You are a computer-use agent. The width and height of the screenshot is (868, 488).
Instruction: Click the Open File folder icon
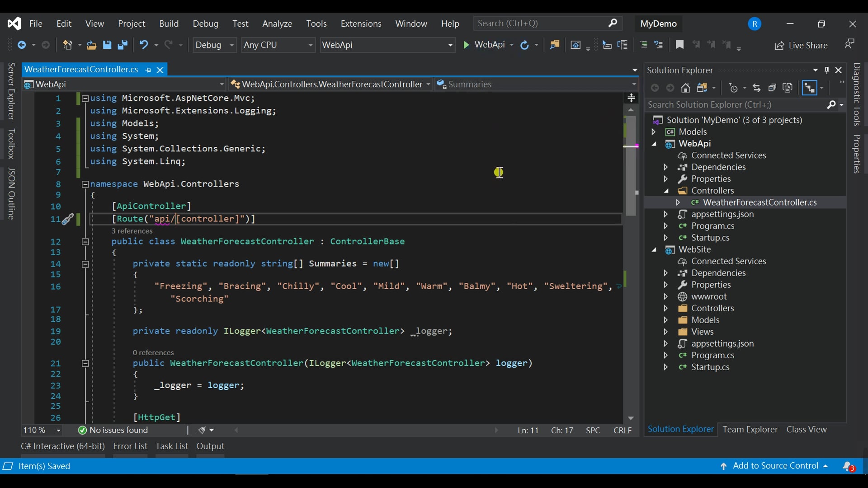click(x=91, y=45)
